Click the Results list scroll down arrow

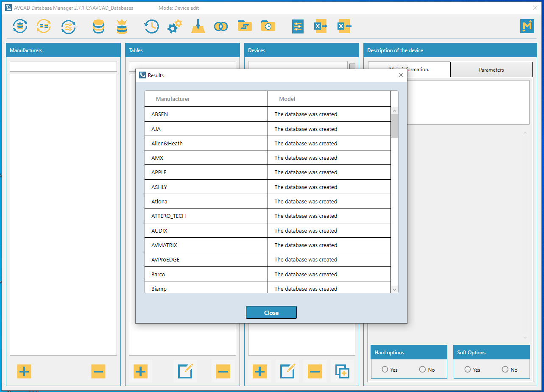pyautogui.click(x=394, y=289)
